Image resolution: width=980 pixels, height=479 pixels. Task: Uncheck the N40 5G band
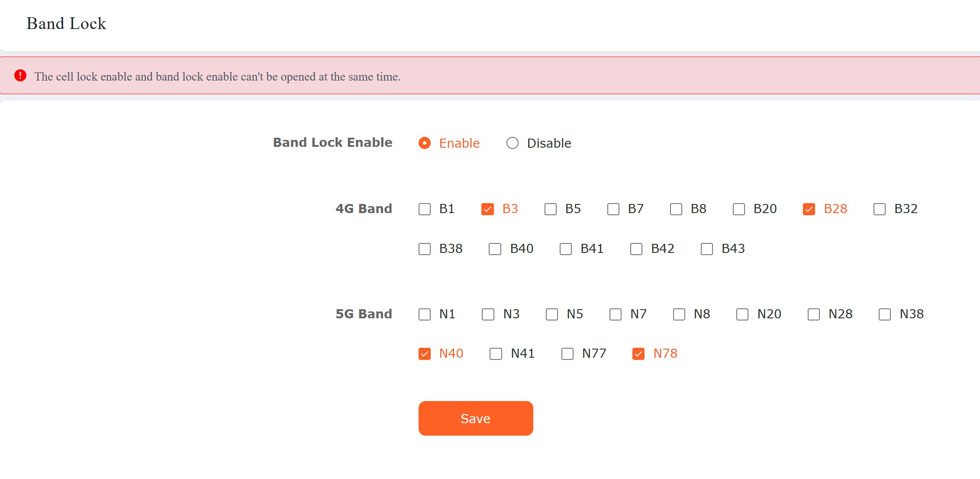click(x=425, y=354)
